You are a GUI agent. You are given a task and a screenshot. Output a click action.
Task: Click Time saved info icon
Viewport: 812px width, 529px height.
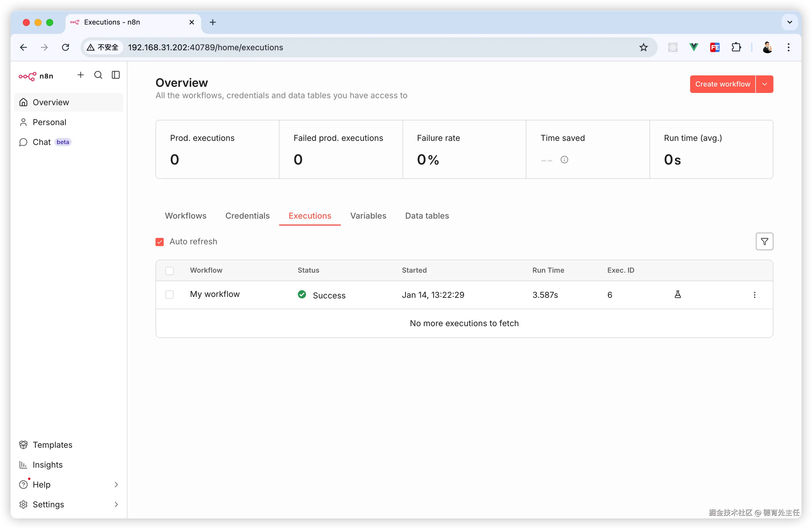tap(564, 160)
